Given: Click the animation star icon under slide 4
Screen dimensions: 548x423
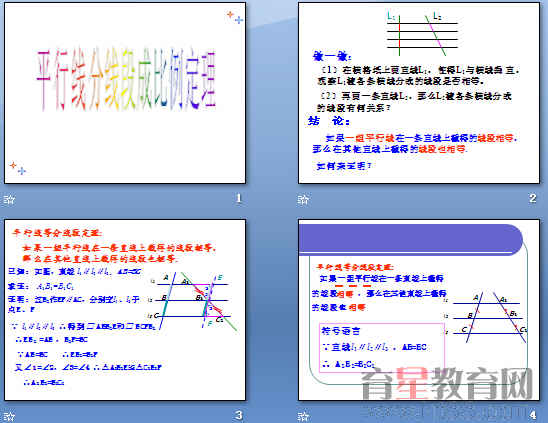Looking at the screenshot, I should click(x=303, y=416).
